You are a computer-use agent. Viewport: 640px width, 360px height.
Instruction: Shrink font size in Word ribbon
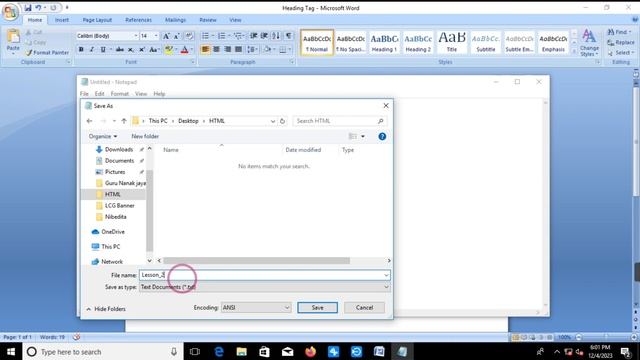[x=177, y=36]
